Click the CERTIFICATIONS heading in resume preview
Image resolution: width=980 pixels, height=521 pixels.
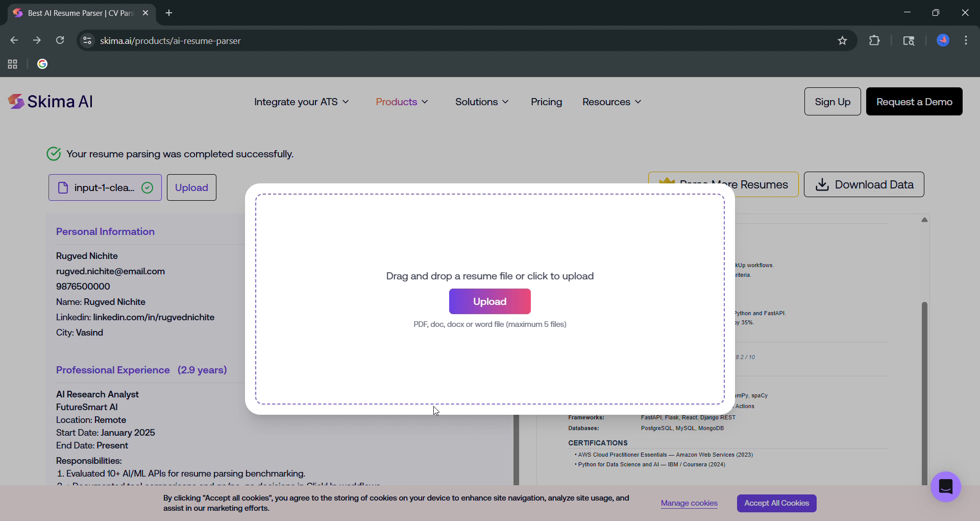point(598,443)
